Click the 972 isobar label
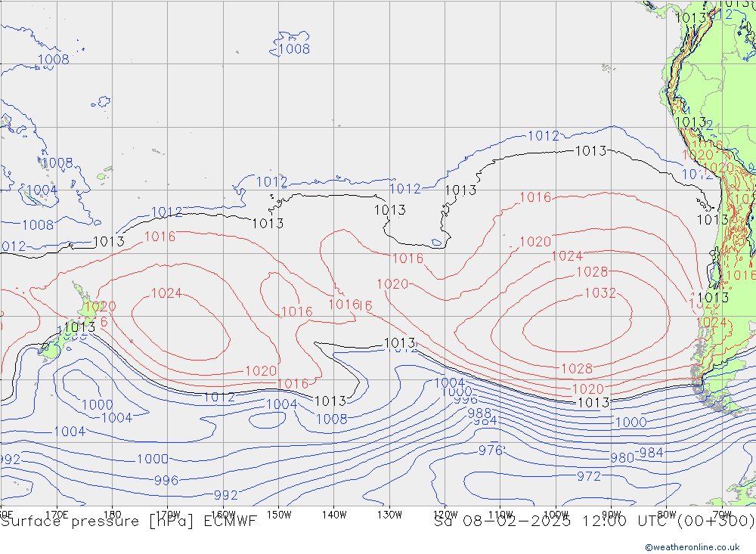This screenshot has height=554, width=756. pyautogui.click(x=589, y=476)
